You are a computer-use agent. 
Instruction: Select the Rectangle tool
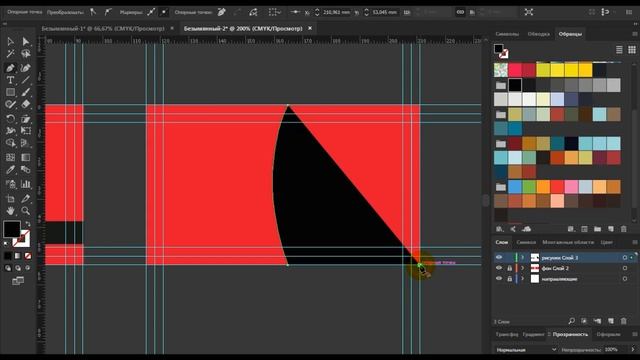pyautogui.click(x=11, y=92)
